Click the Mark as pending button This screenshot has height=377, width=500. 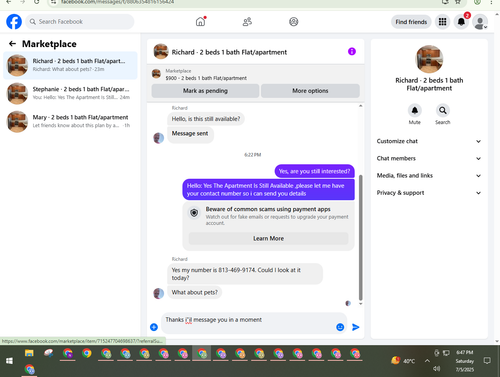205,91
